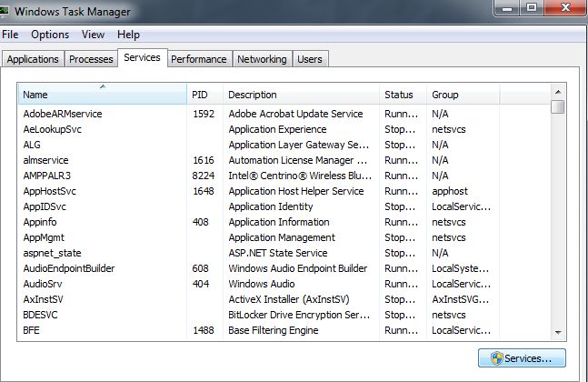Select the ALG service row
The width and height of the screenshot is (588, 382).
(x=284, y=145)
